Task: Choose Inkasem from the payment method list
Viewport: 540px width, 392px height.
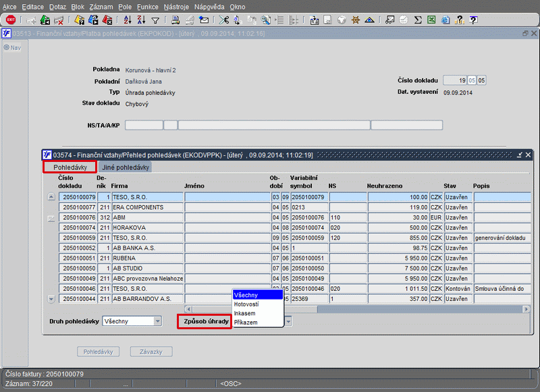Action: click(x=258, y=313)
